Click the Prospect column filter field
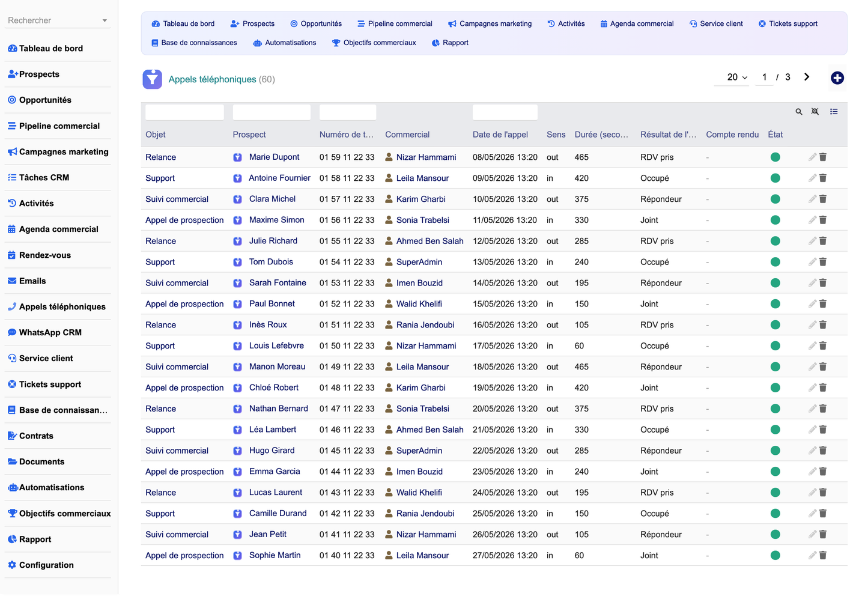 tap(272, 112)
